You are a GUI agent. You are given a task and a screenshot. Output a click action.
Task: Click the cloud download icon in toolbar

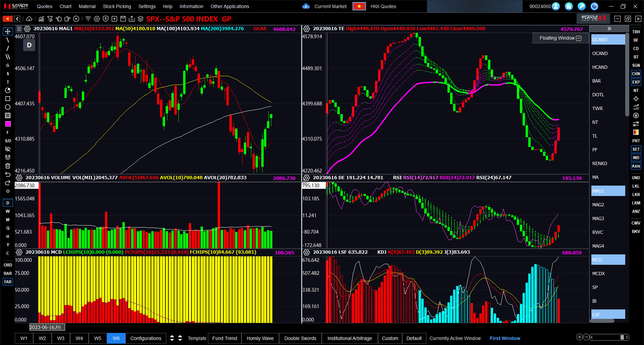(x=29, y=19)
